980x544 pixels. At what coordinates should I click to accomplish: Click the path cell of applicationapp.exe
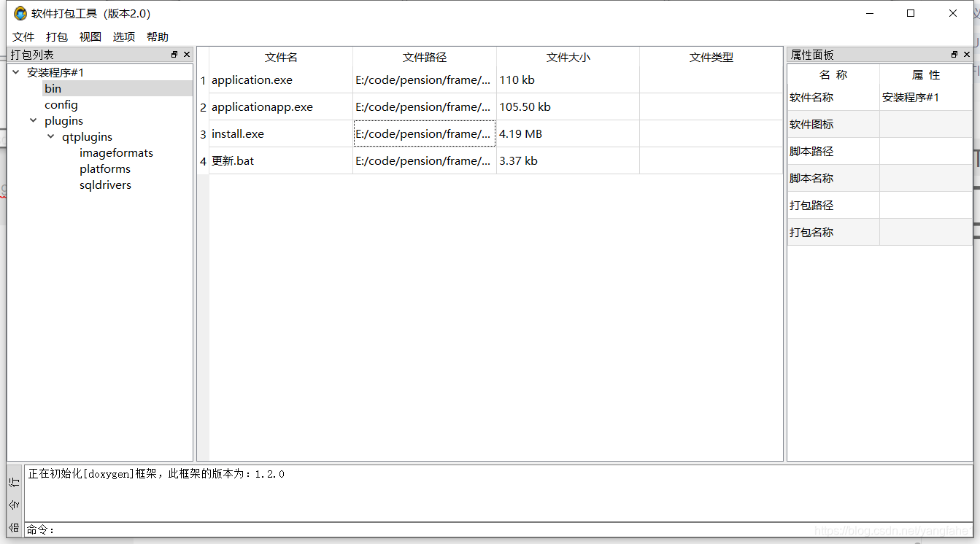coord(425,107)
